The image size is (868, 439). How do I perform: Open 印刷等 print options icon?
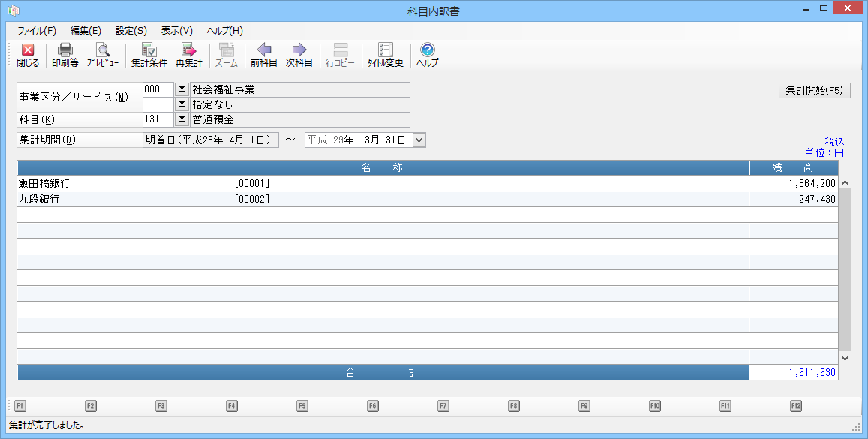click(65, 55)
